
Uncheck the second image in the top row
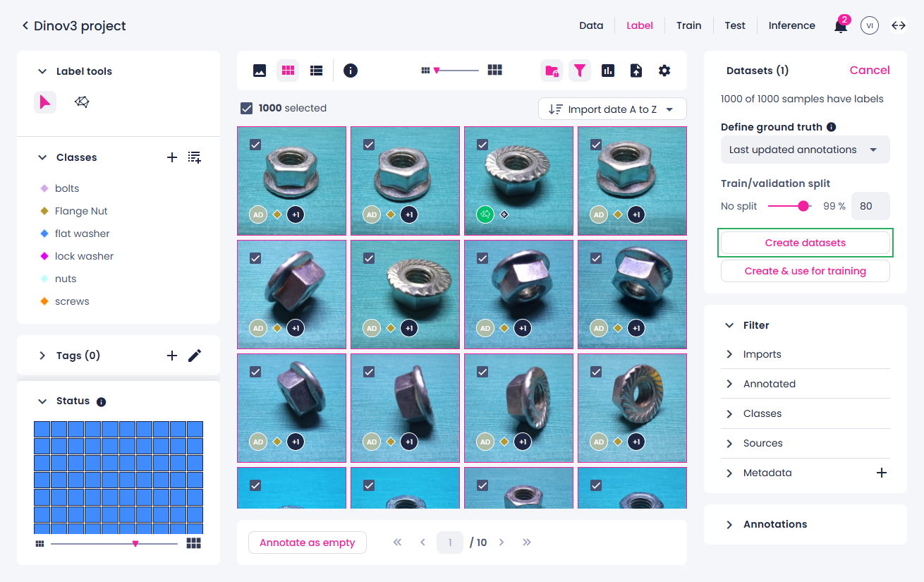(369, 145)
